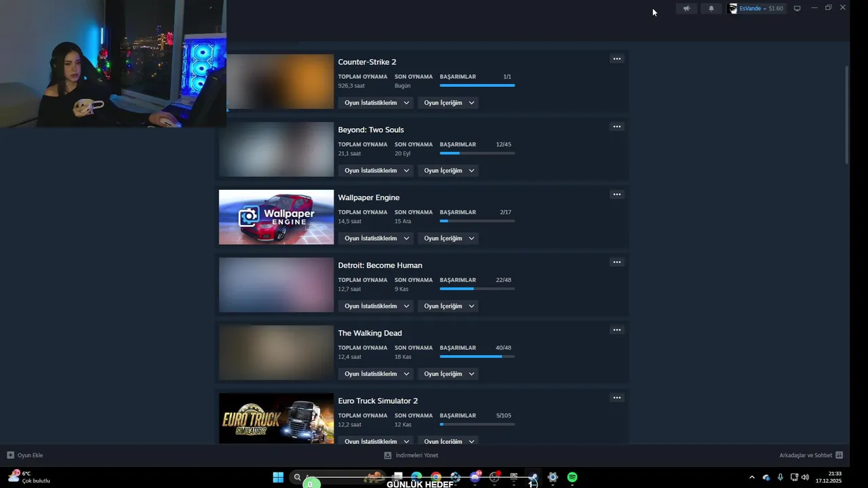The width and height of the screenshot is (868, 488).
Task: Click the Arkadaşlar ve Sohbet chat icon
Action: (x=839, y=455)
